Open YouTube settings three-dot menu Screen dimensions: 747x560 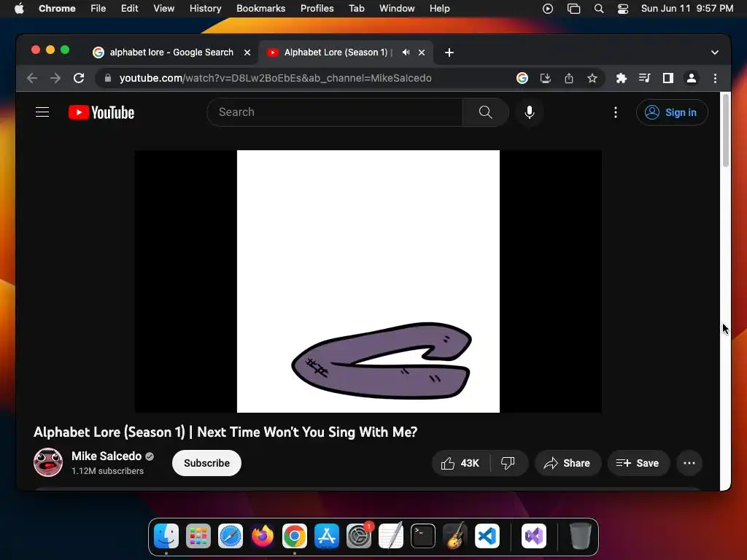(x=616, y=112)
